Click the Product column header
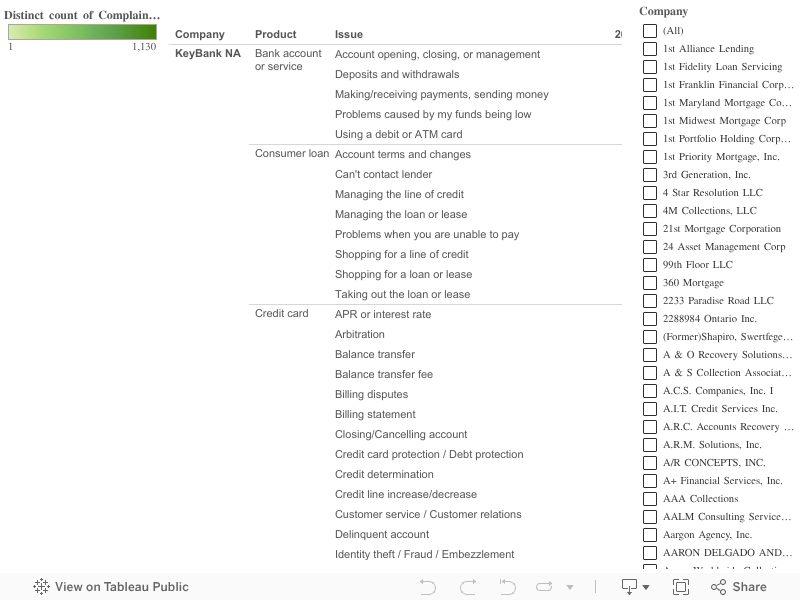This screenshot has width=800, height=600. click(x=276, y=34)
